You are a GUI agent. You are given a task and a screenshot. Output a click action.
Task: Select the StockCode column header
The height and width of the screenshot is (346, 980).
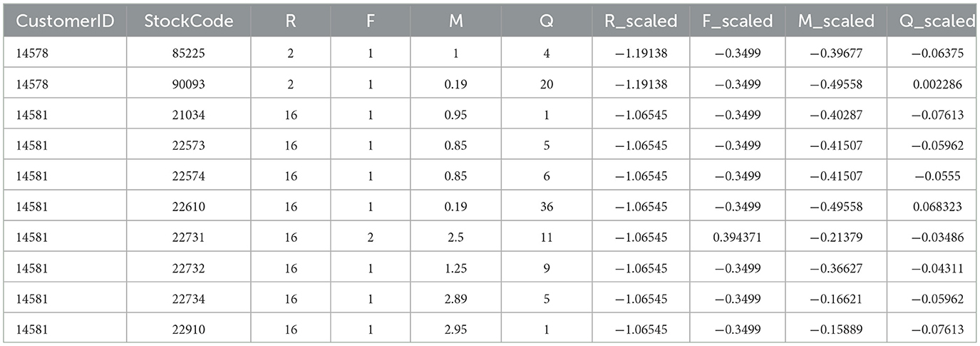click(x=188, y=21)
